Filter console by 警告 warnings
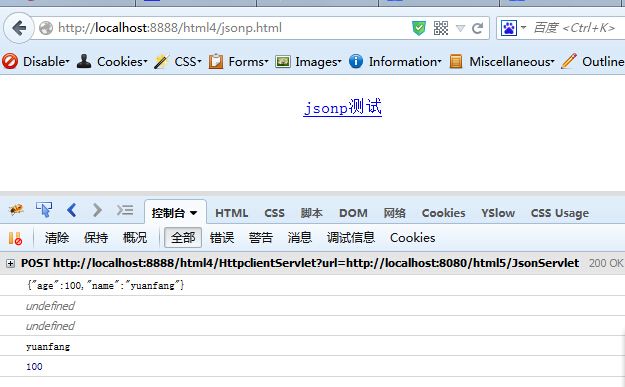The width and height of the screenshot is (625, 387). 261,238
